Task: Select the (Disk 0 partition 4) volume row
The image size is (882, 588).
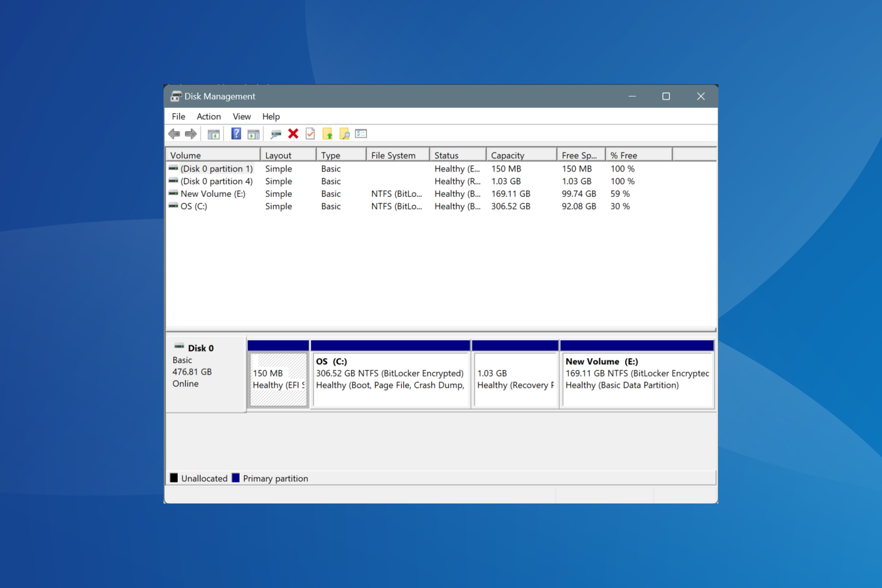Action: click(x=441, y=181)
